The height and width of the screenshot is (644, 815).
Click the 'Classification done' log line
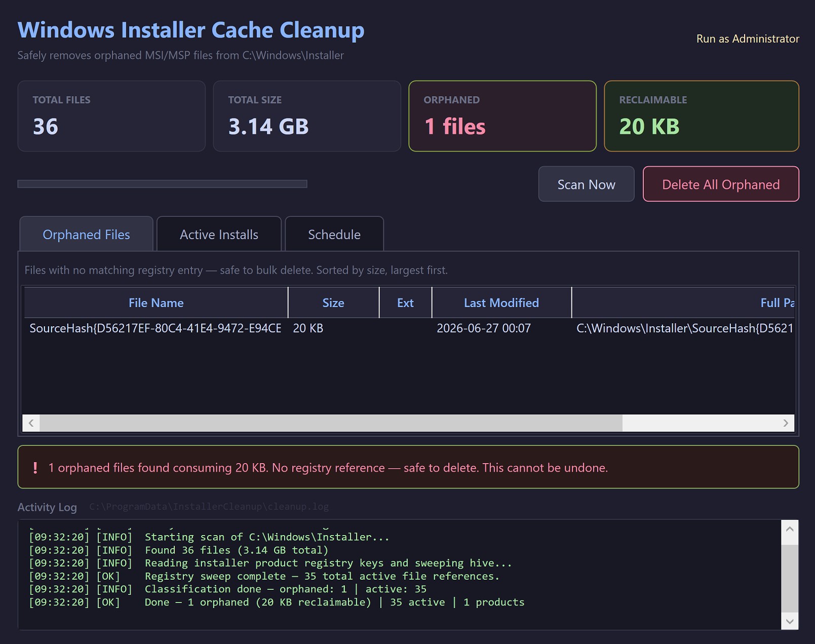tap(228, 589)
